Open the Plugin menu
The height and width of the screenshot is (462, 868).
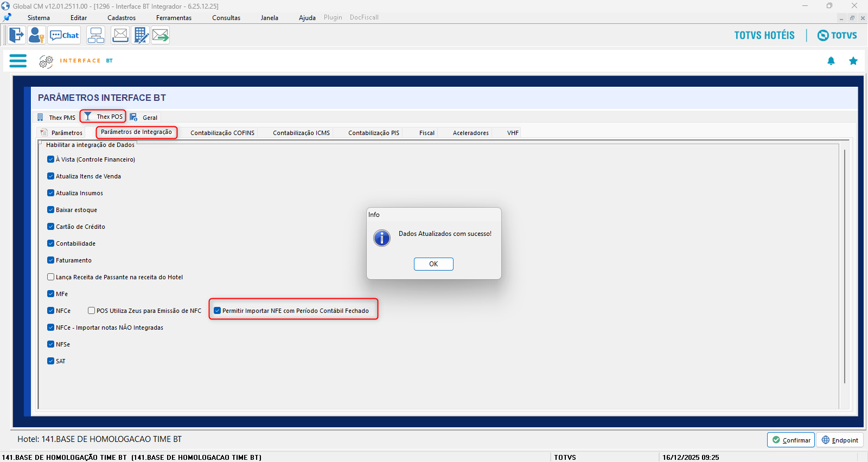pos(333,17)
